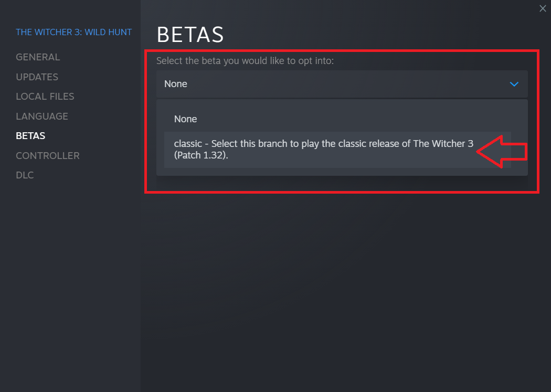Open the Controller settings section

48,156
